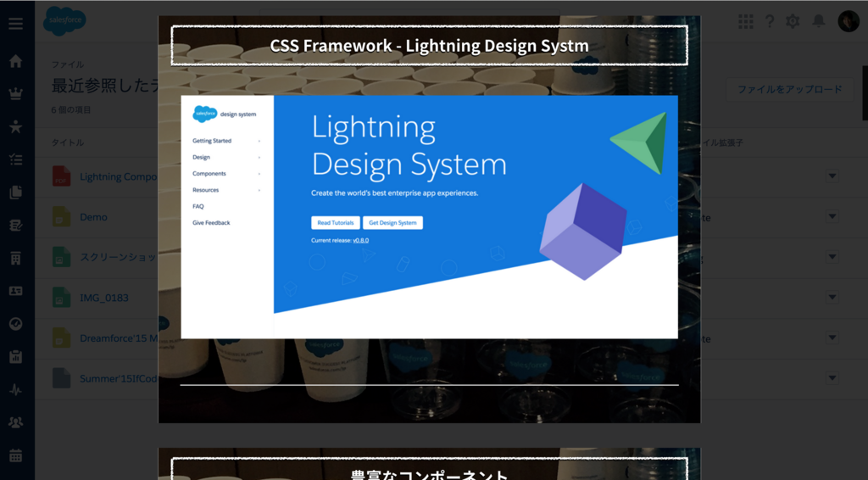Open the Lightning Compo file link
Screen dimensions: 868x480
(x=119, y=176)
